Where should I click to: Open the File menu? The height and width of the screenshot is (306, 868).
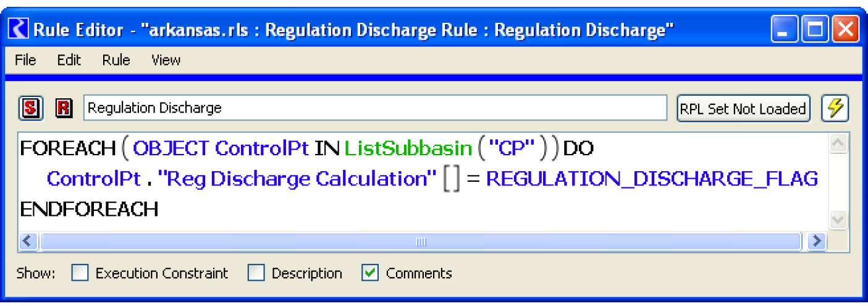[25, 60]
